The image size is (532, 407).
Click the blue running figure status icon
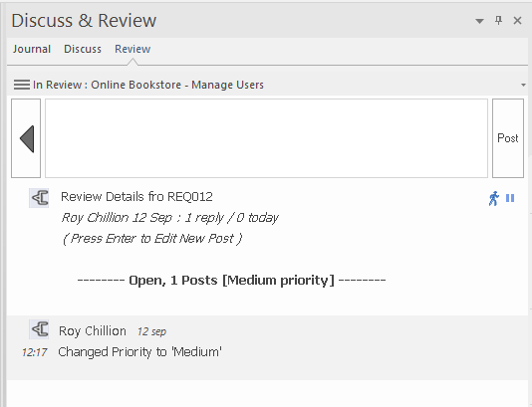pos(494,198)
